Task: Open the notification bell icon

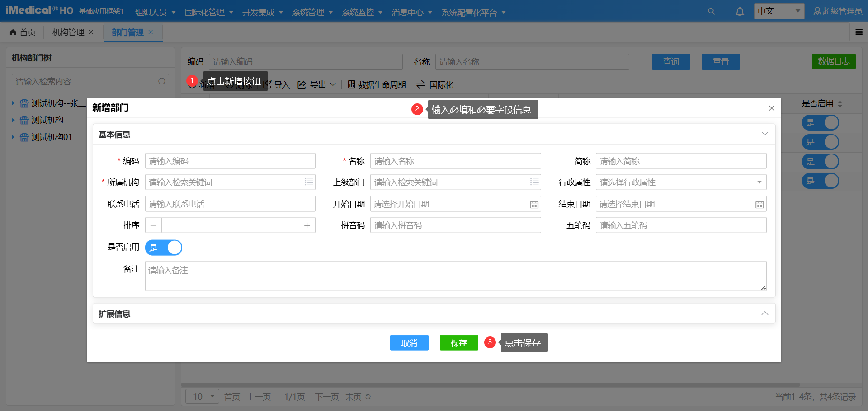Action: [x=740, y=12]
